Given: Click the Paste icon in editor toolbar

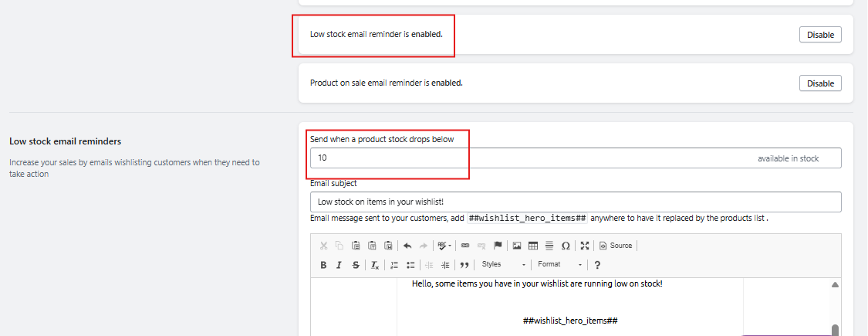Looking at the screenshot, I should click(x=356, y=246).
